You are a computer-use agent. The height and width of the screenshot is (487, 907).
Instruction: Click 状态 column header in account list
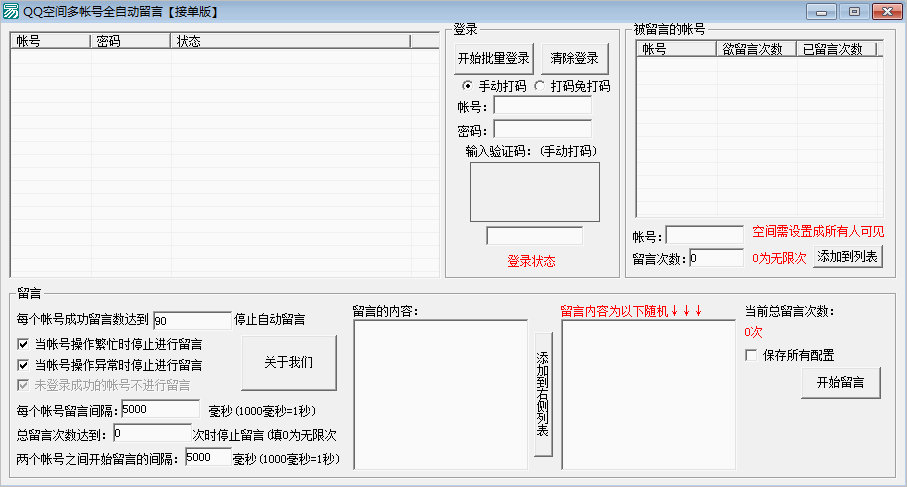(x=290, y=41)
